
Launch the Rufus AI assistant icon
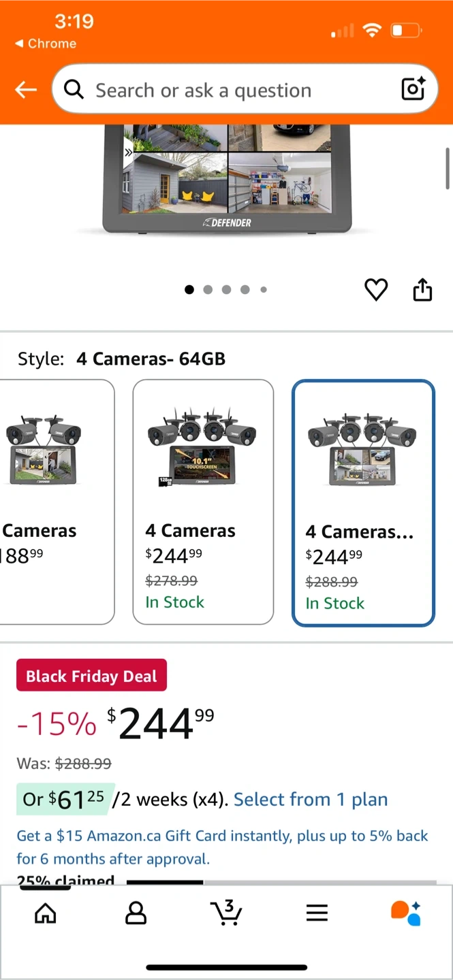pyautogui.click(x=406, y=913)
